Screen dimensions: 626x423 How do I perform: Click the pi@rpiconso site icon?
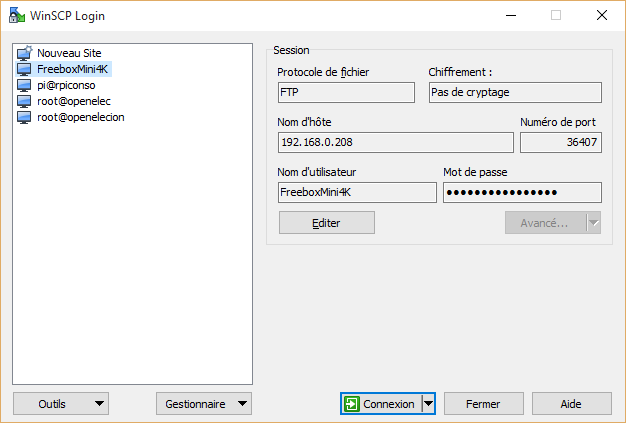(25, 85)
